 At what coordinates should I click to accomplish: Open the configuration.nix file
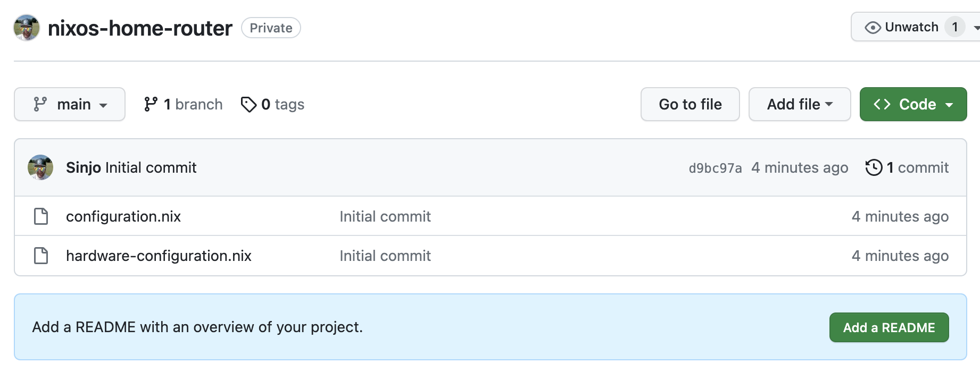coord(123,216)
